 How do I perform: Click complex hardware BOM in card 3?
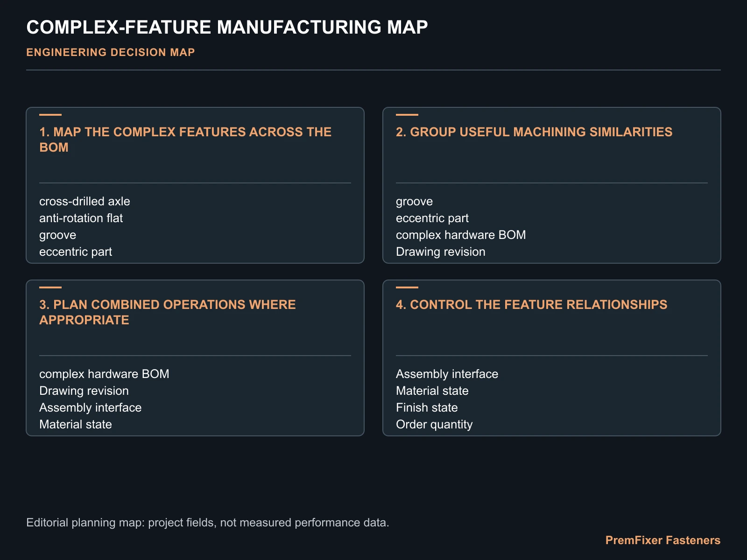pyautogui.click(x=104, y=374)
